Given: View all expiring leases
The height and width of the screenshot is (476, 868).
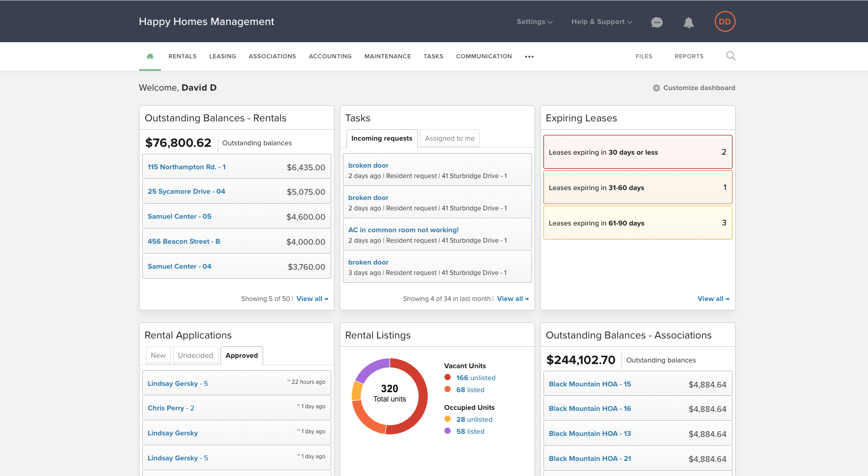Looking at the screenshot, I should point(713,299).
